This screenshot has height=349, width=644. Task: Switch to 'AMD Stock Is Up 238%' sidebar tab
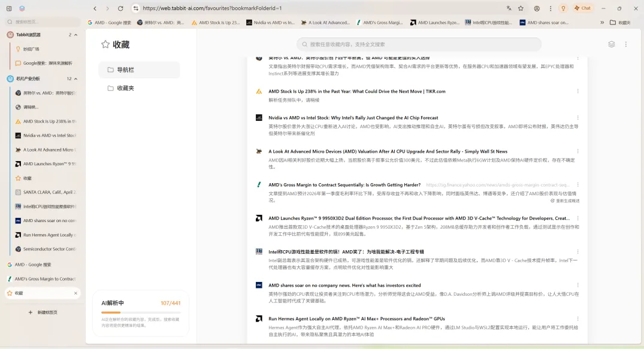click(x=45, y=122)
